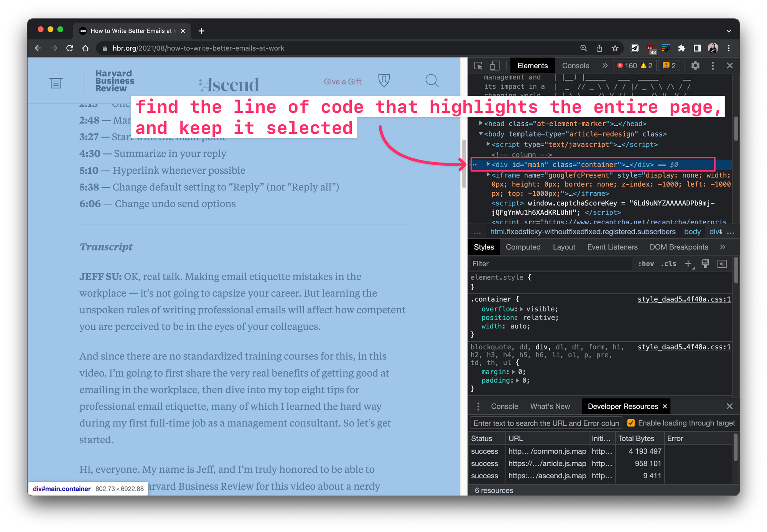Image resolution: width=767 pixels, height=532 pixels.
Task: Expand the head element node
Action: click(481, 124)
